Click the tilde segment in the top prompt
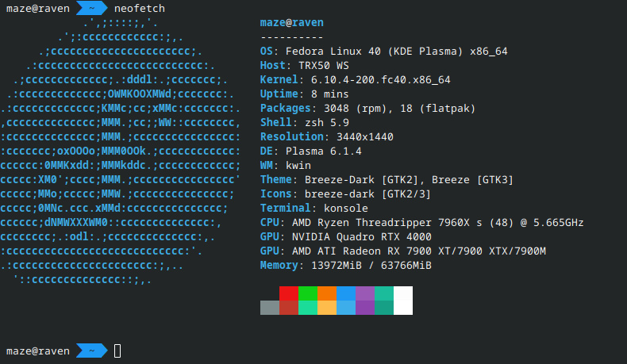 point(92,8)
